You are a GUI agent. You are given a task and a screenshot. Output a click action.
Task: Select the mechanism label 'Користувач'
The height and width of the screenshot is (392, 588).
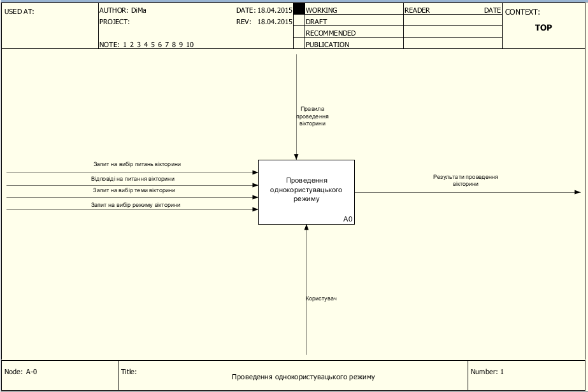[x=321, y=298]
